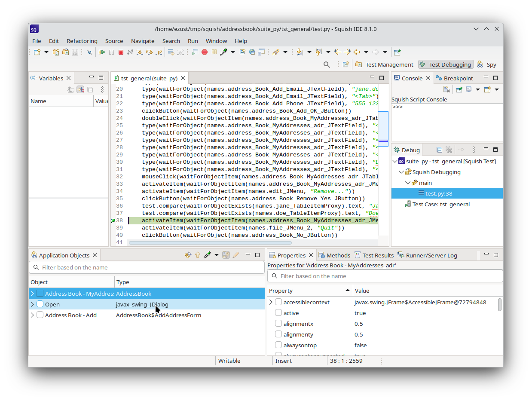The height and width of the screenshot is (401, 532).
Task: Open the Navigate menu
Action: point(143,41)
